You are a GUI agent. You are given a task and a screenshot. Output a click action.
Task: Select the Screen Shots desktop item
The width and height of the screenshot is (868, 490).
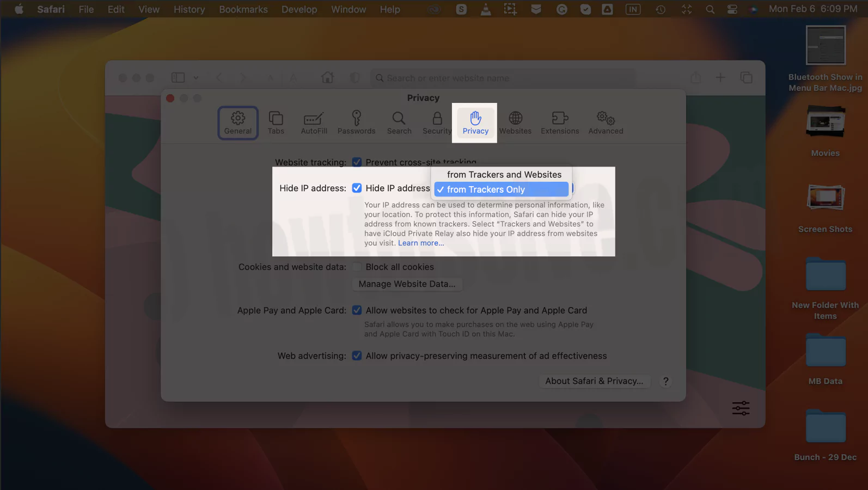tap(825, 208)
